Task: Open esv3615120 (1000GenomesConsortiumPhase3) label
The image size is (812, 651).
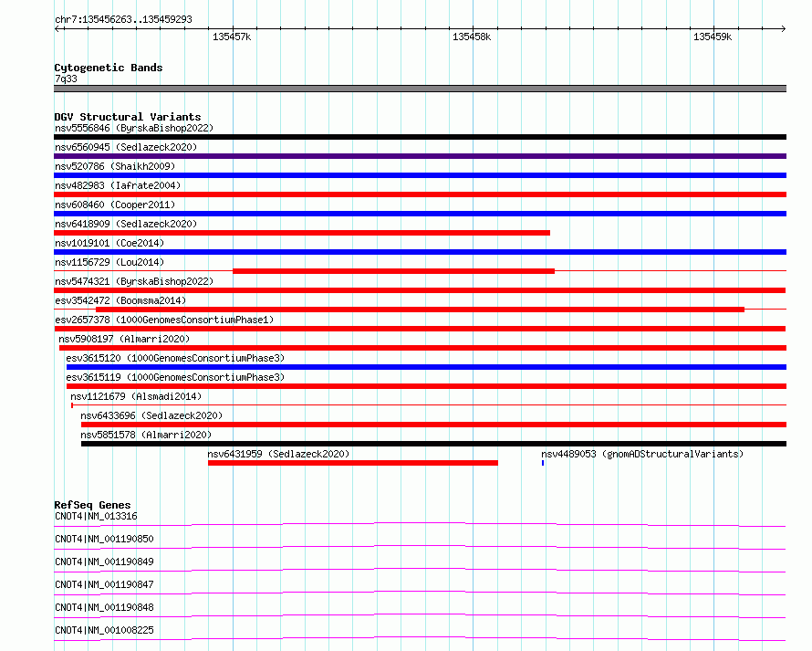Action: click(175, 358)
